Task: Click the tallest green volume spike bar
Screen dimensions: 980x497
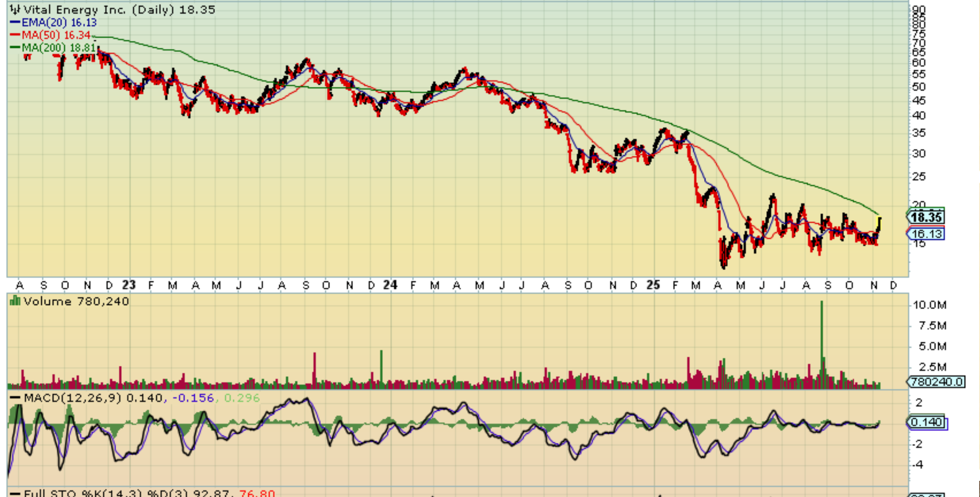Action: coord(822,336)
